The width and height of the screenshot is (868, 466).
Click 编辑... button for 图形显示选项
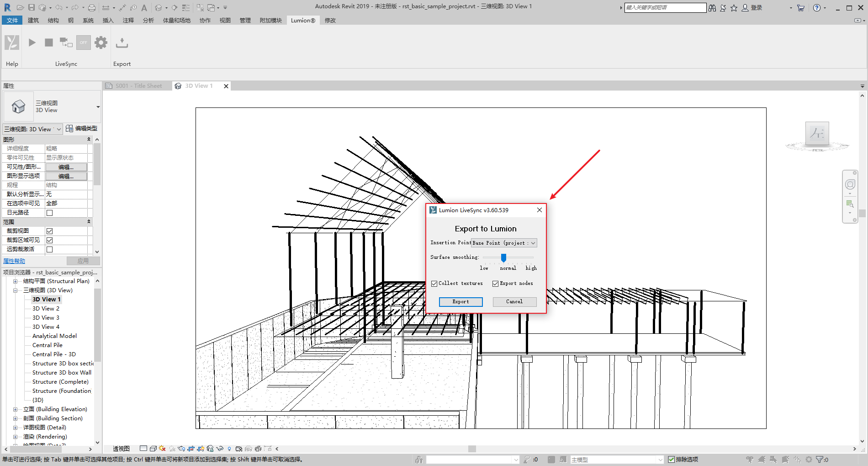coord(66,176)
